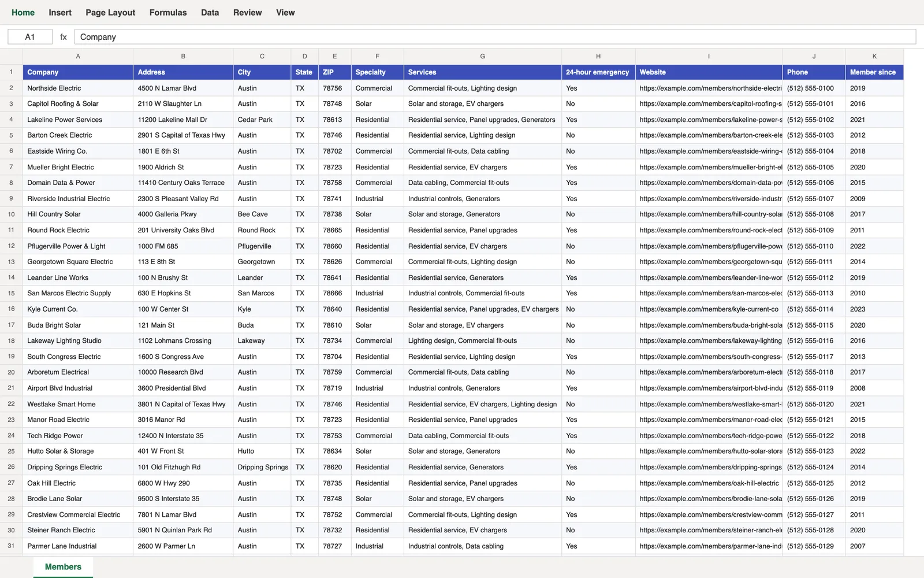Select the Cedar Park city cell
Screen dimensions: 924x578
(x=262, y=120)
